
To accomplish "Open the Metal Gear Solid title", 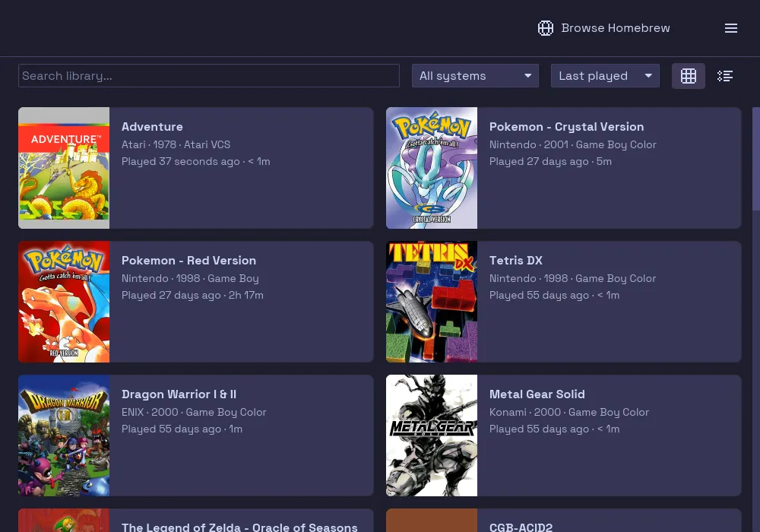I will 537,394.
